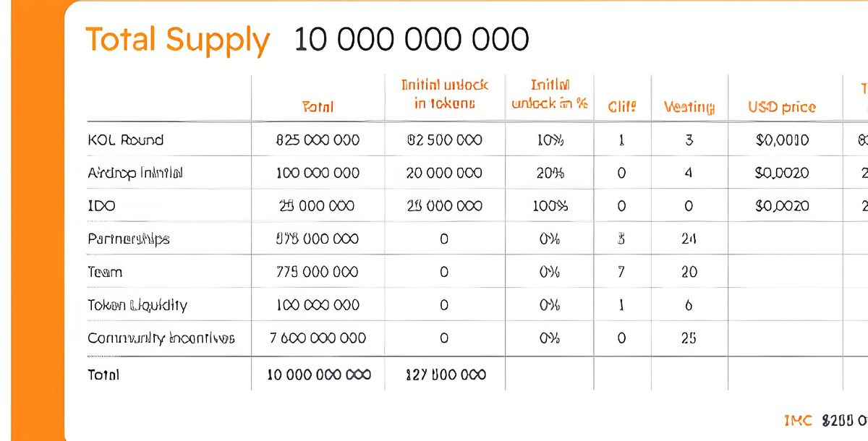Select the 825 000 000 KOL total cell

click(318, 140)
